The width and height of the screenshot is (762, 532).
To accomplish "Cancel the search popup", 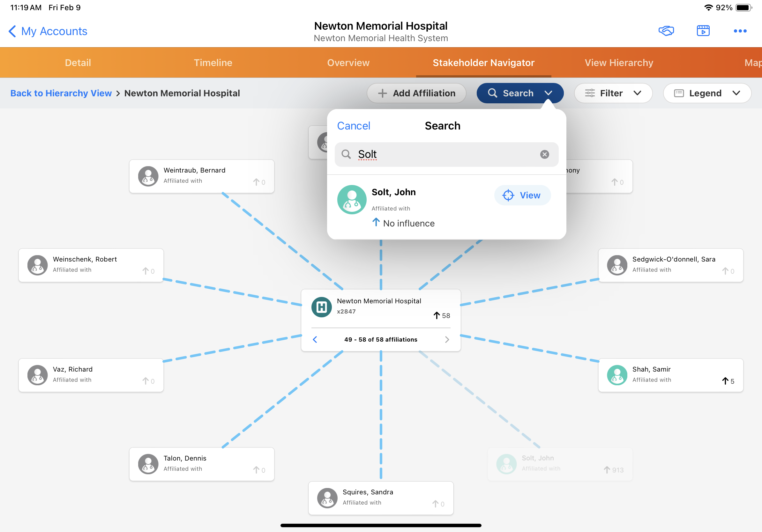I will click(x=354, y=126).
